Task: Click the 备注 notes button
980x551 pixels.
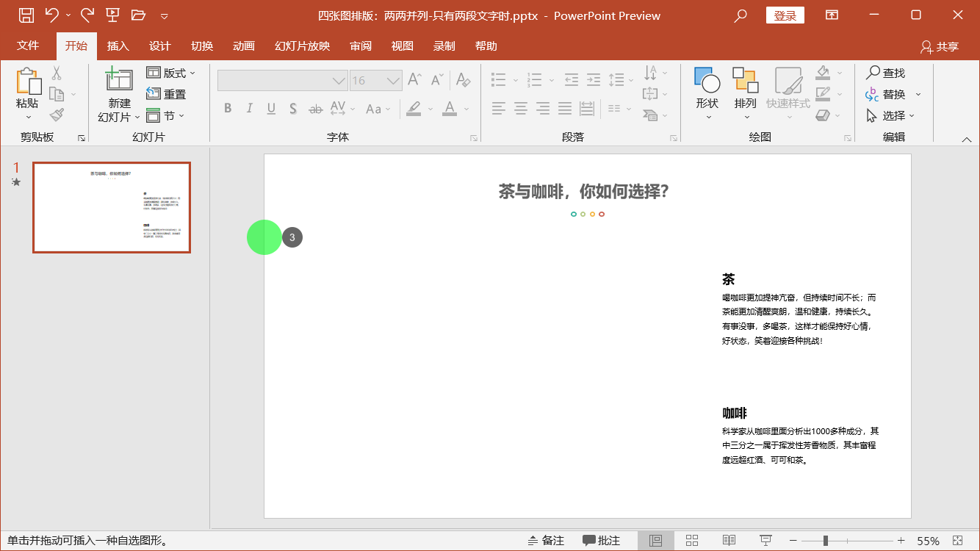Action: (546, 541)
